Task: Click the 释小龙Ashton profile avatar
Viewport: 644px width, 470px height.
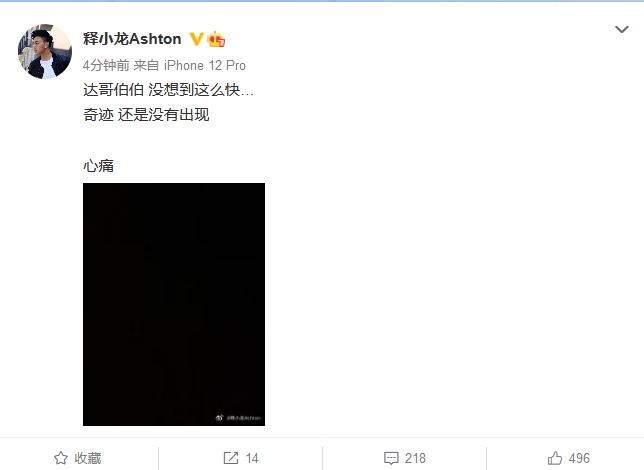Action: 45,51
